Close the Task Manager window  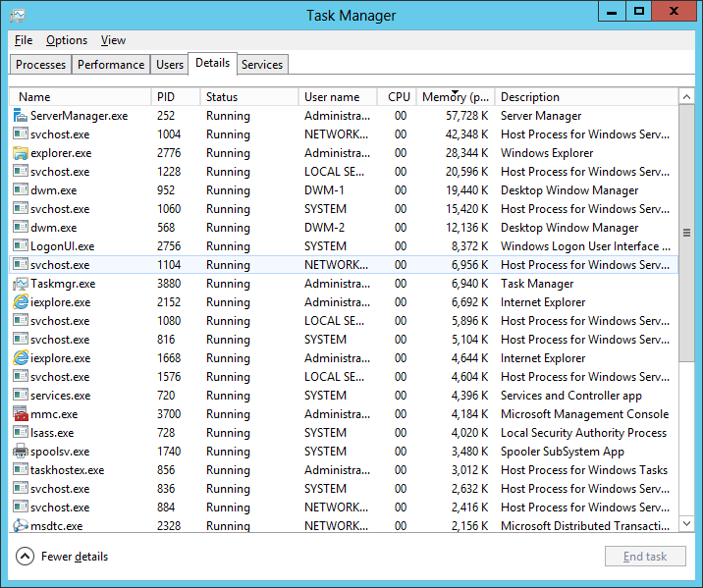coord(674,11)
